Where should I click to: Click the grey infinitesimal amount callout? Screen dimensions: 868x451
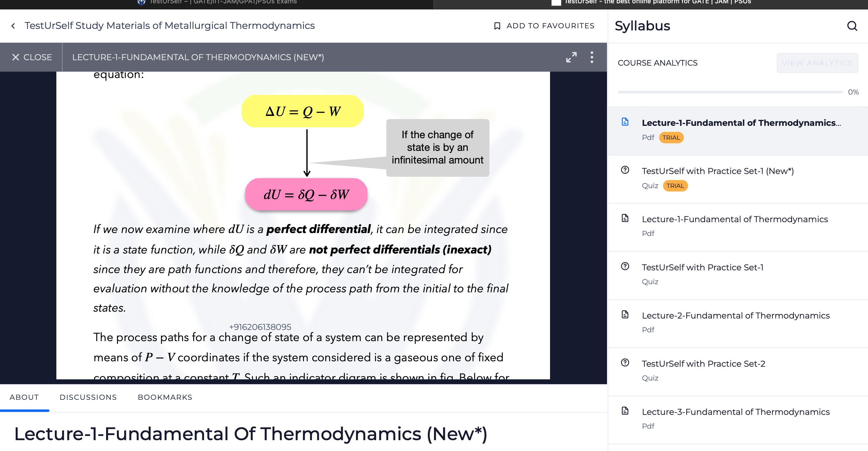(437, 148)
